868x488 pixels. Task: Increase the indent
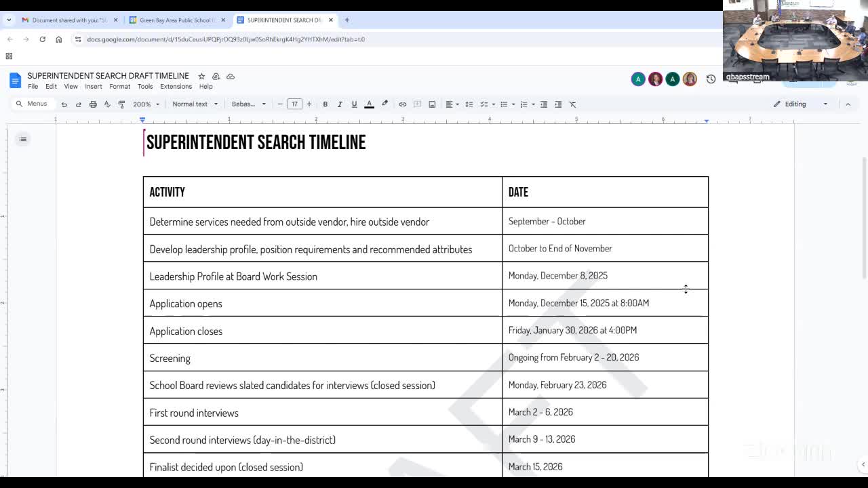[558, 104]
